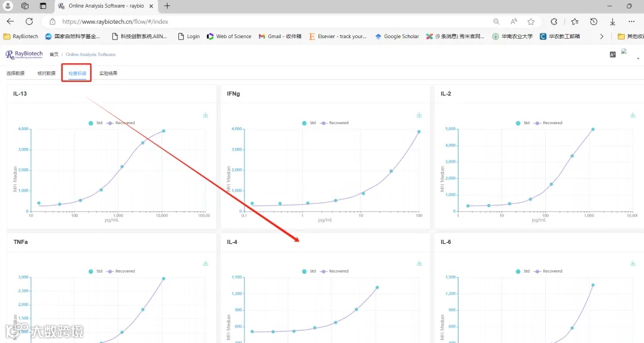
Task: Open the Web of Science bookmark
Action: coord(229,36)
